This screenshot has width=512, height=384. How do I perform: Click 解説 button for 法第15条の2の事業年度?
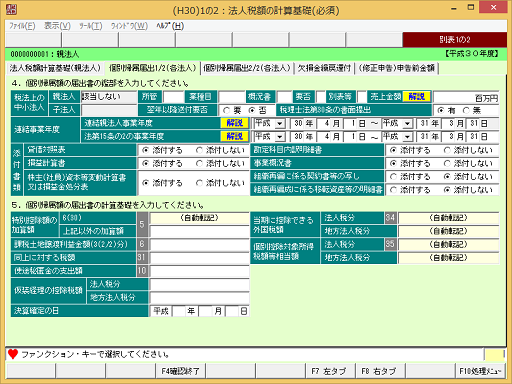pos(235,136)
